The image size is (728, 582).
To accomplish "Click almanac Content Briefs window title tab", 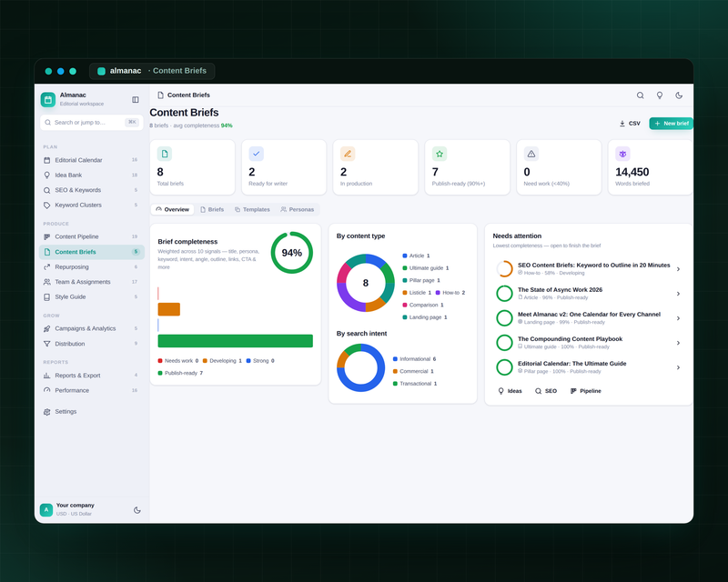I will (152, 71).
